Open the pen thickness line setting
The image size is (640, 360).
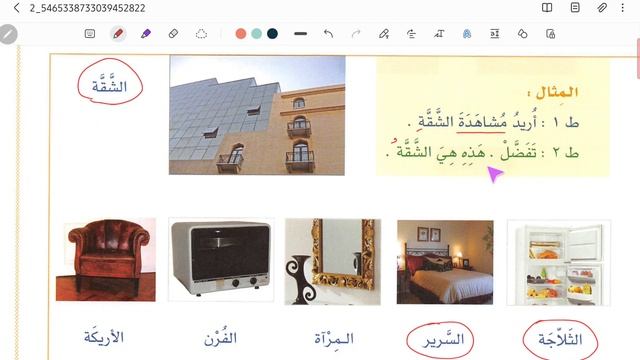pos(300,34)
